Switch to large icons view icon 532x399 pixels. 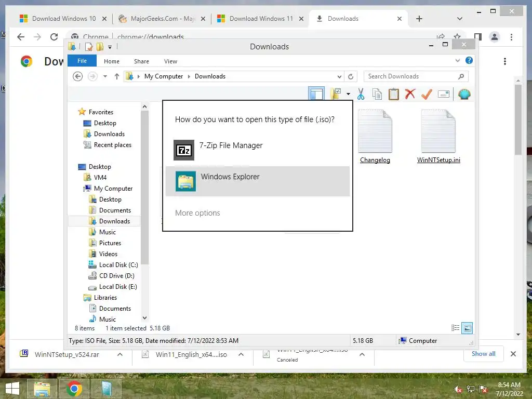coord(467,328)
